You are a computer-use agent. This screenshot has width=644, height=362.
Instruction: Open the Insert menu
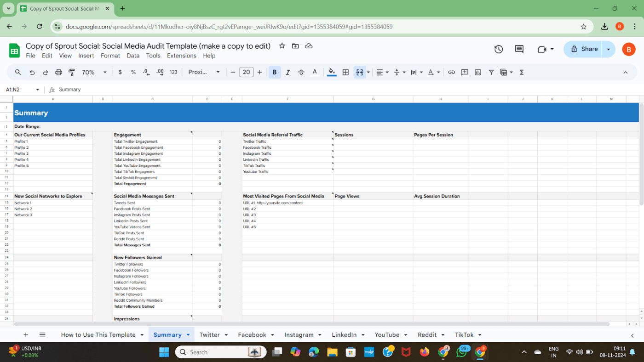click(x=86, y=56)
